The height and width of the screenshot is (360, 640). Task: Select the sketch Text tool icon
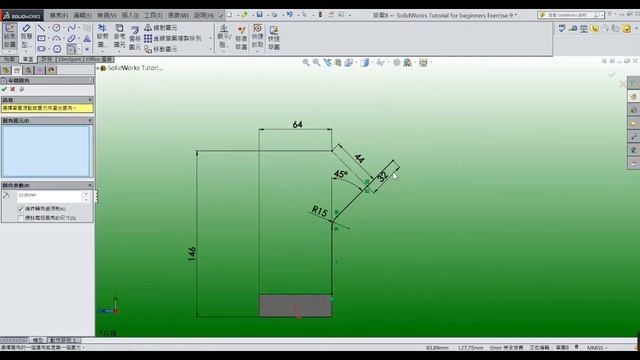[x=87, y=39]
